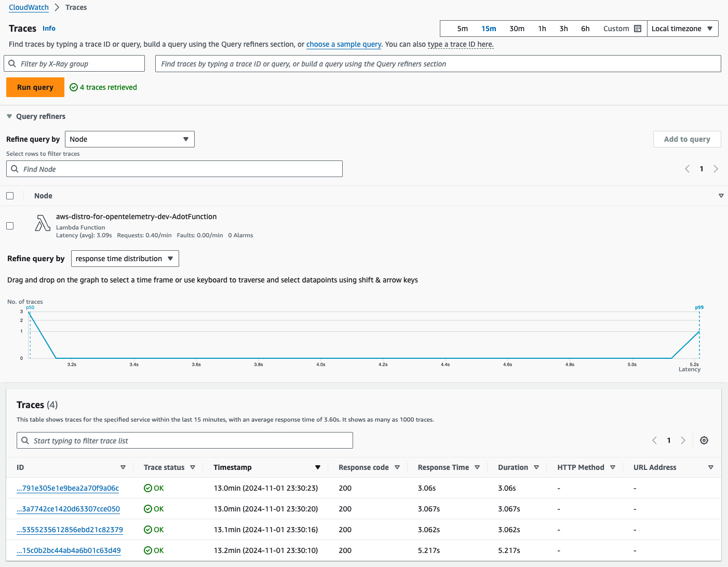
Task: Click the Run query button
Action: 35,87
